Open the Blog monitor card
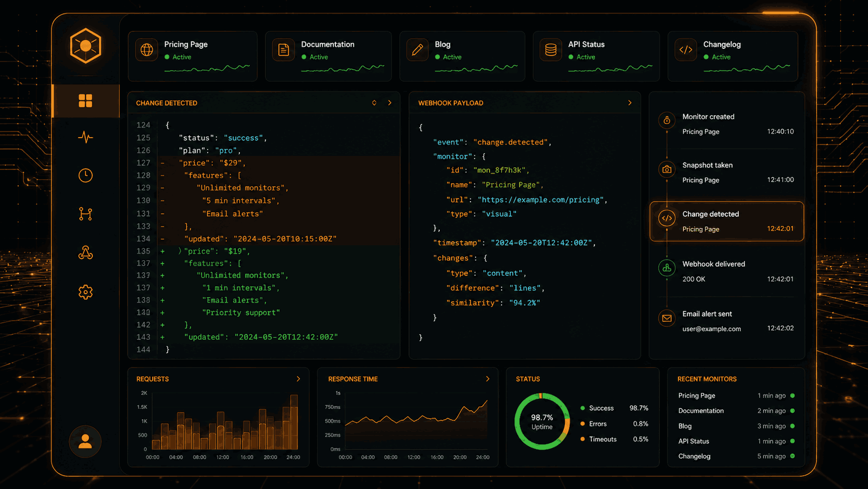This screenshot has width=868, height=489. tap(463, 56)
